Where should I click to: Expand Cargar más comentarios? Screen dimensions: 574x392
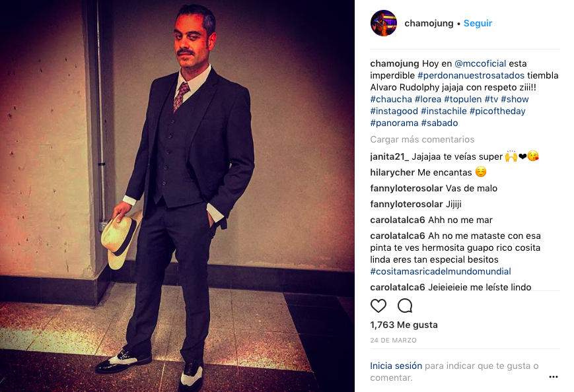click(422, 139)
